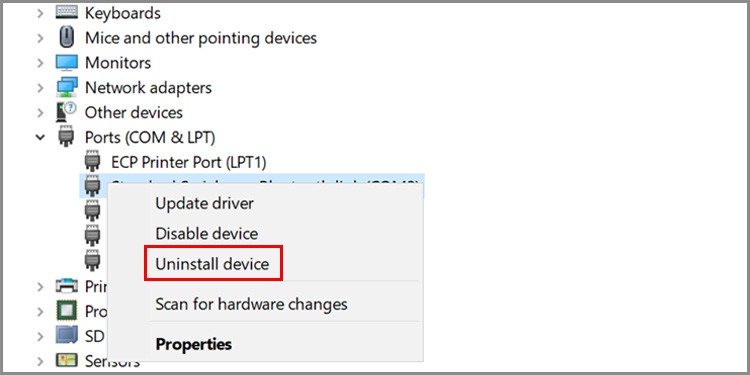The width and height of the screenshot is (750, 375).
Task: Click the processor chip icon
Action: point(66,310)
